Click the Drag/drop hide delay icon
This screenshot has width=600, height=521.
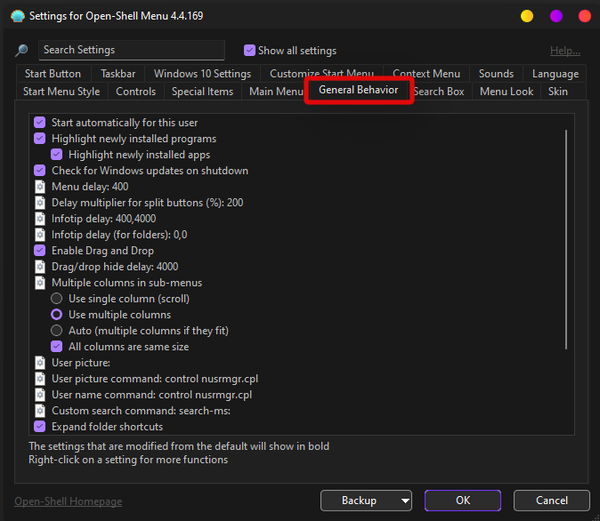[40, 267]
